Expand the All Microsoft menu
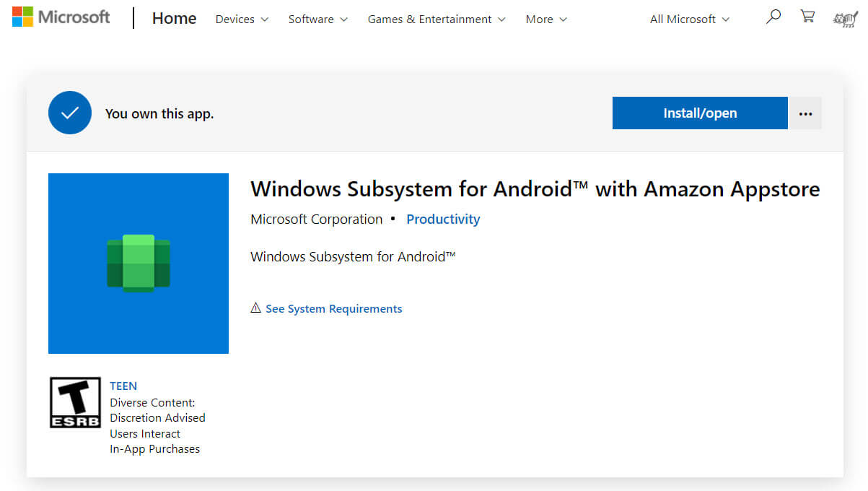Image resolution: width=868 pixels, height=491 pixels. coord(690,19)
